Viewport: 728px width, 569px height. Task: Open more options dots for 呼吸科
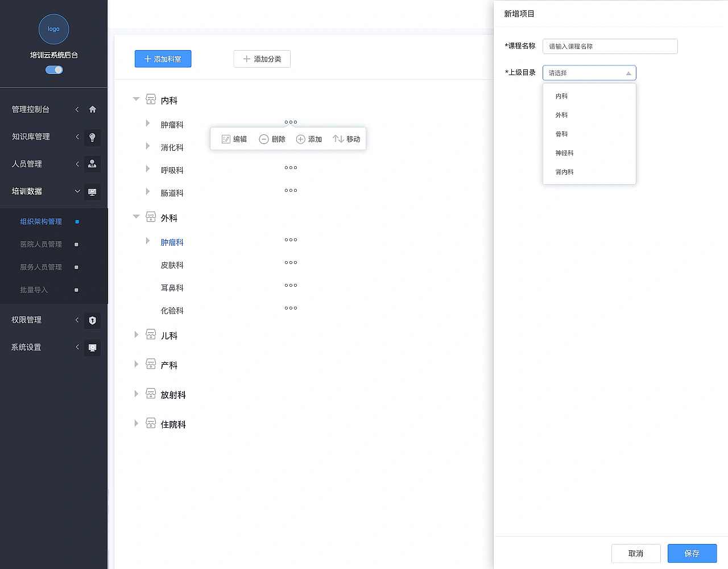point(291,168)
